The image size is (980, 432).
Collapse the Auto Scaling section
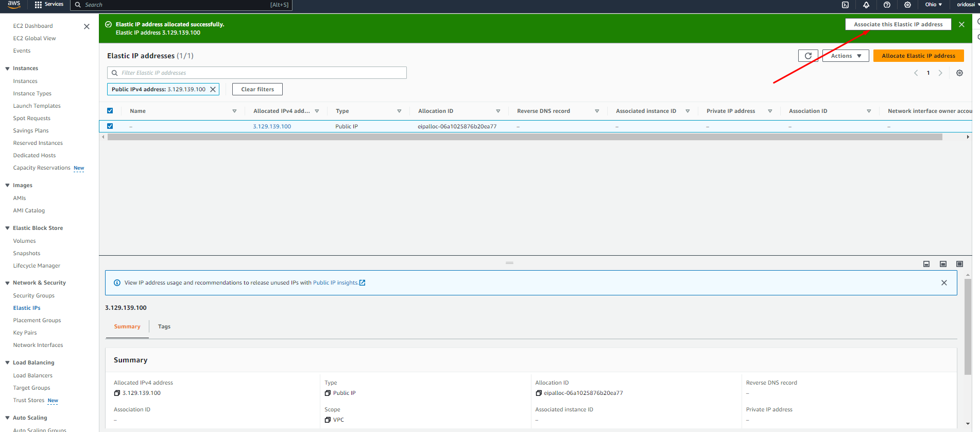pos(7,418)
